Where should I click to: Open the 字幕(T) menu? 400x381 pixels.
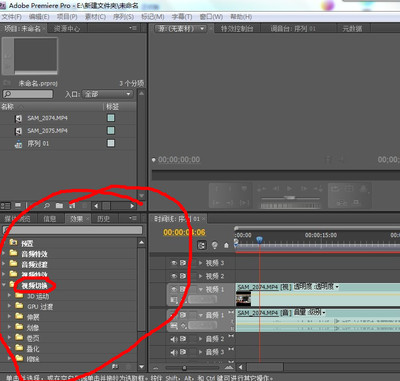(182, 17)
